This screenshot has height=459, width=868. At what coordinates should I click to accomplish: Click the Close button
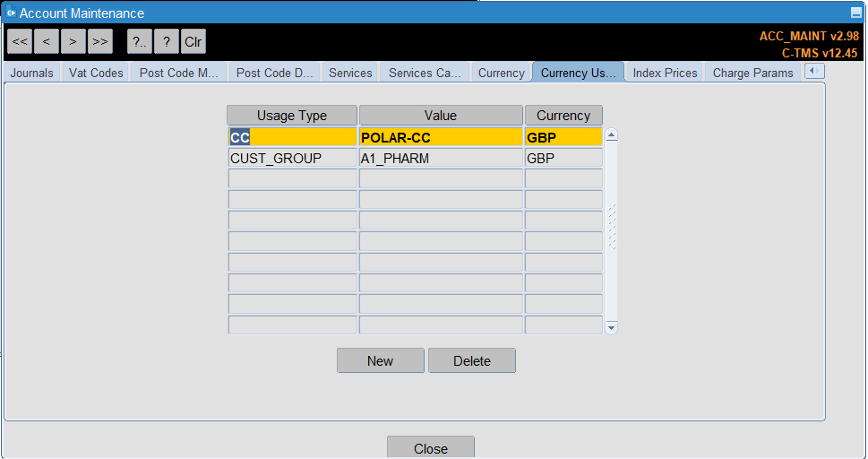coord(431,448)
